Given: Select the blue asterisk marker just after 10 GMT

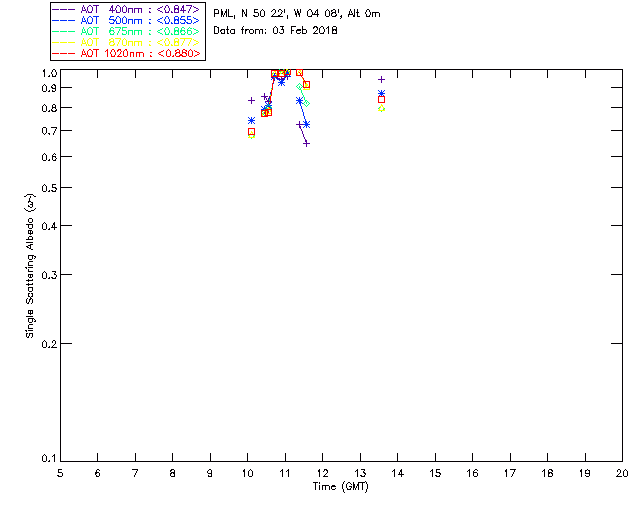Looking at the screenshot, I should (251, 121).
